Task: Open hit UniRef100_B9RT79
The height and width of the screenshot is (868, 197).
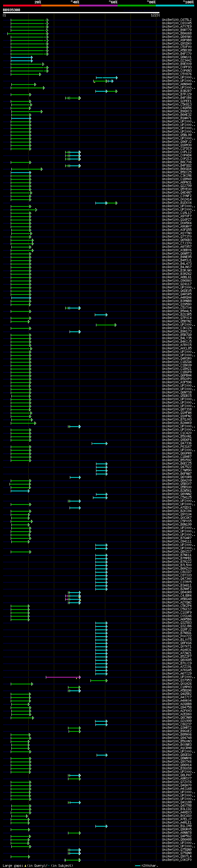Action: tap(177, 30)
